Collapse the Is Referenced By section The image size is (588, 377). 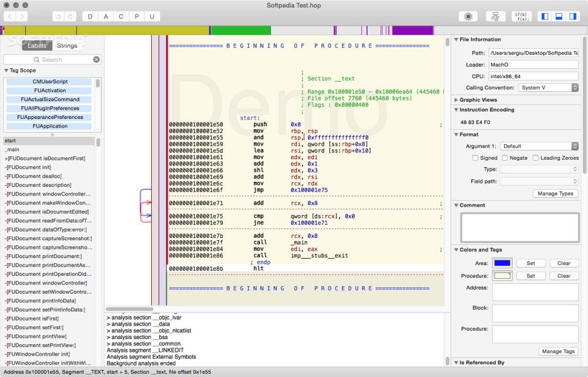(x=456, y=363)
